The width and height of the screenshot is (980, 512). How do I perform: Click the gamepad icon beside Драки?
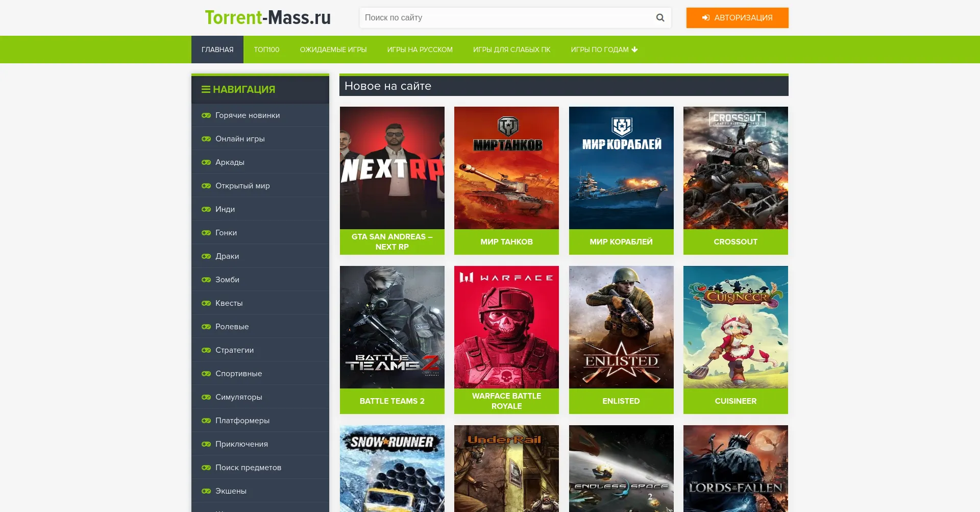click(x=206, y=256)
